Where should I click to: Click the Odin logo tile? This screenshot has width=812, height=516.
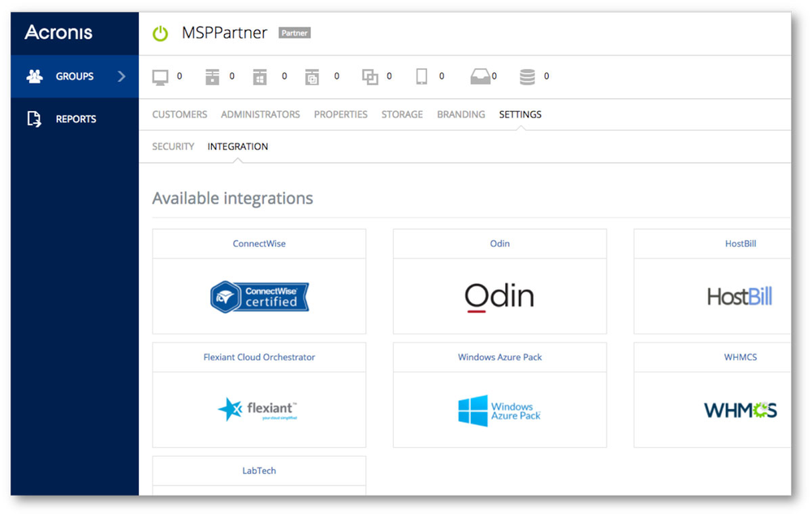point(499,297)
